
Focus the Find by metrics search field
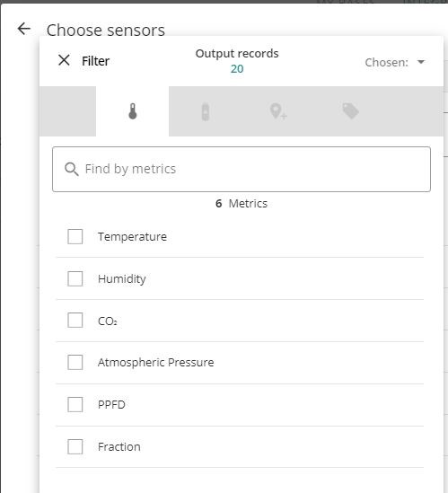[x=242, y=169]
